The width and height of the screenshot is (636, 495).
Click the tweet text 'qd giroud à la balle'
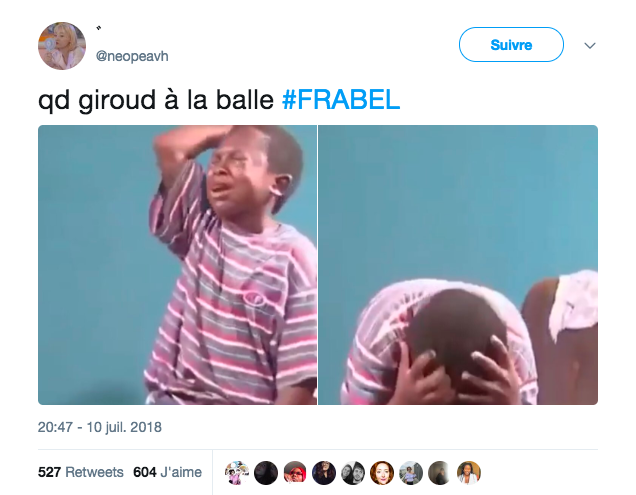(x=156, y=100)
